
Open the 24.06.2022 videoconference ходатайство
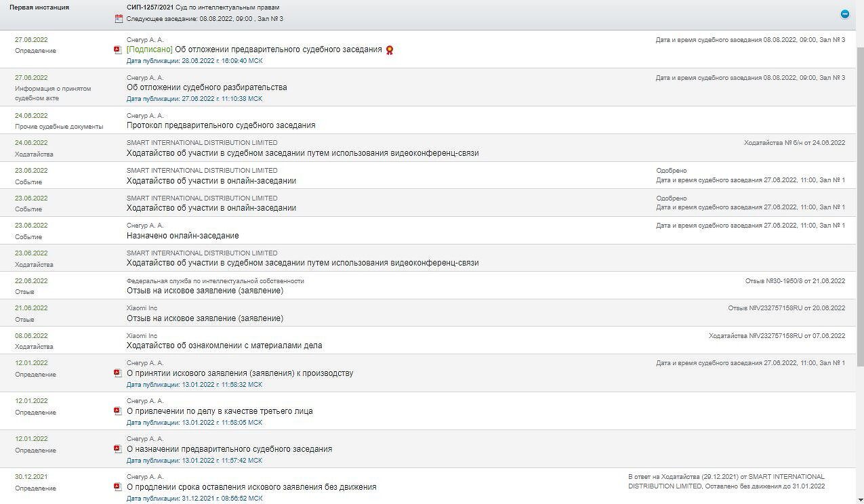pyautogui.click(x=302, y=153)
